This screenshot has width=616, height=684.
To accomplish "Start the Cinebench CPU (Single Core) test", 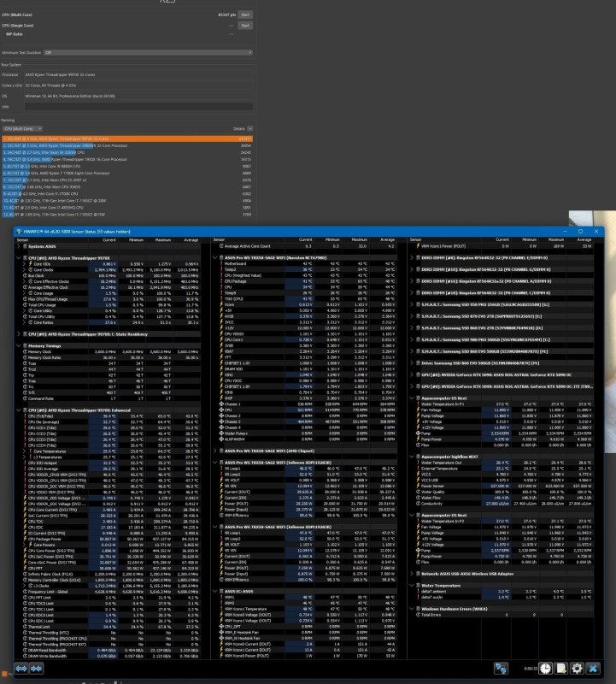I will [245, 26].
